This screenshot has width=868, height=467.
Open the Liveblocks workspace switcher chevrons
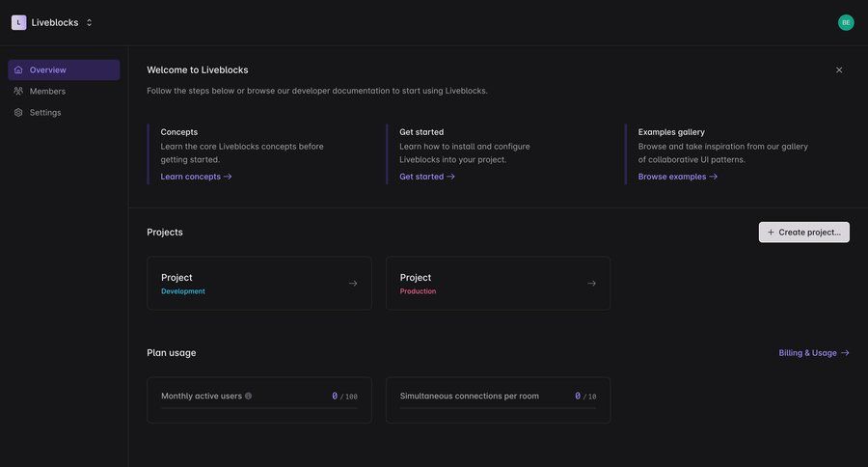(89, 23)
